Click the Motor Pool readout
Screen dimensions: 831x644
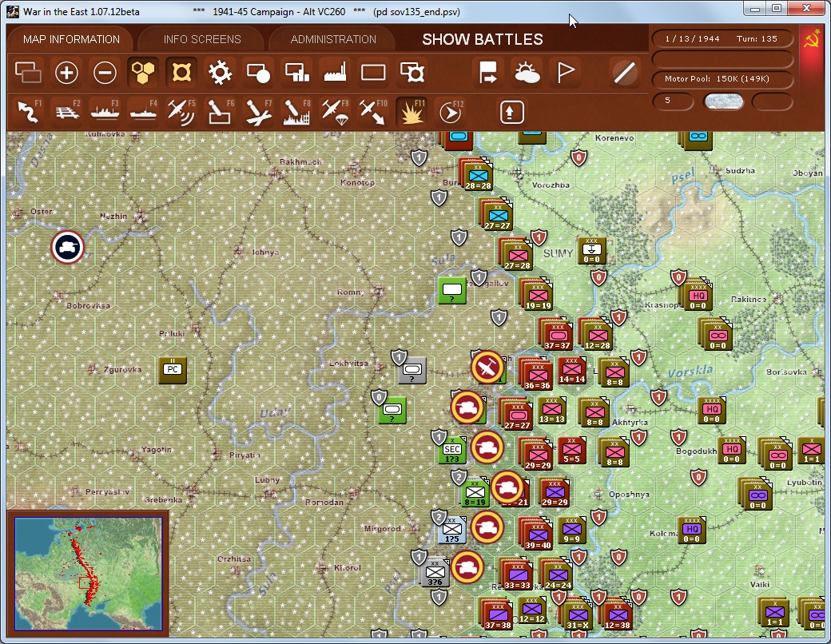click(722, 78)
